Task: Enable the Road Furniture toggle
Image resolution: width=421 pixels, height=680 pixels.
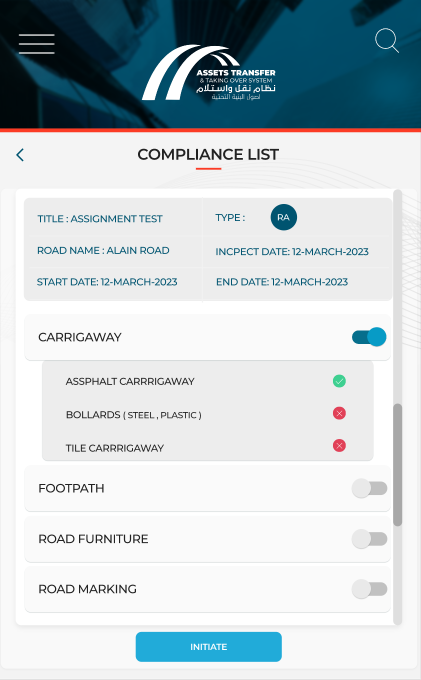Action: click(369, 539)
